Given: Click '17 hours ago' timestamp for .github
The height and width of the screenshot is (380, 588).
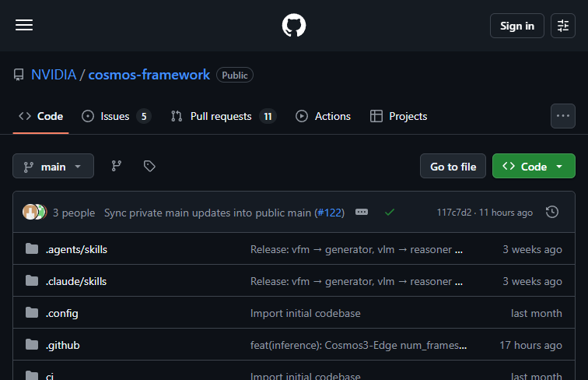Looking at the screenshot, I should tap(530, 345).
